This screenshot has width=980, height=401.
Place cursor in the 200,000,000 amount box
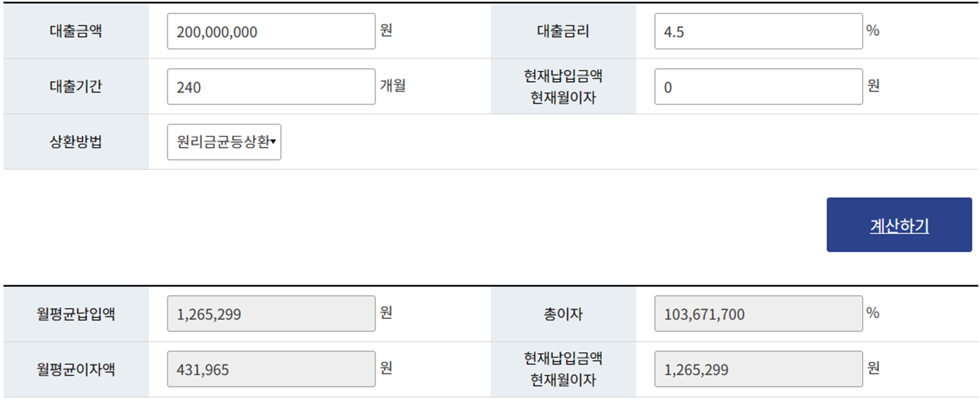[x=270, y=31]
